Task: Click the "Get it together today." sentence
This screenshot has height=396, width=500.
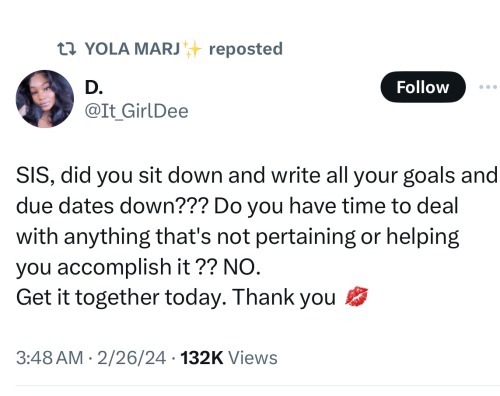Action: [x=124, y=297]
